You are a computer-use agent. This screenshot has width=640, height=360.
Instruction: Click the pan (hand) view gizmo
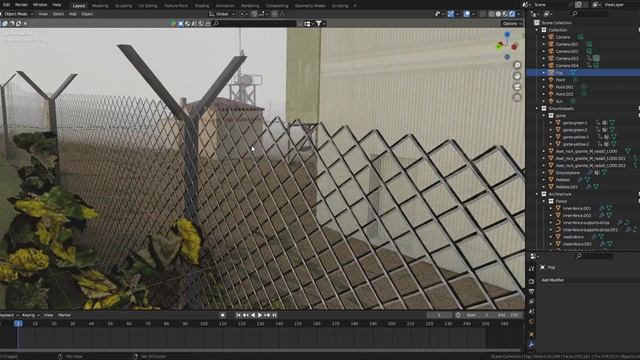click(x=517, y=76)
